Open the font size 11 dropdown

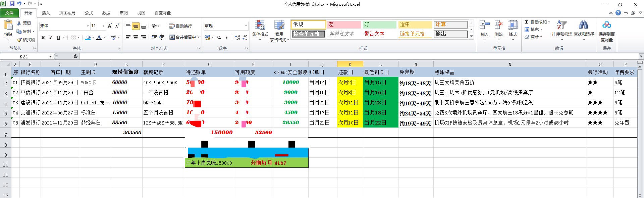[103, 26]
